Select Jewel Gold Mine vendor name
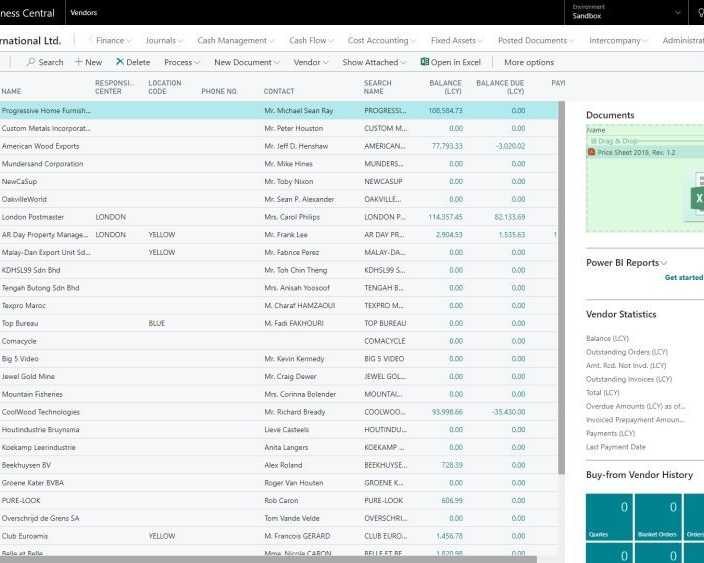Image resolution: width=704 pixels, height=563 pixels. [28, 376]
